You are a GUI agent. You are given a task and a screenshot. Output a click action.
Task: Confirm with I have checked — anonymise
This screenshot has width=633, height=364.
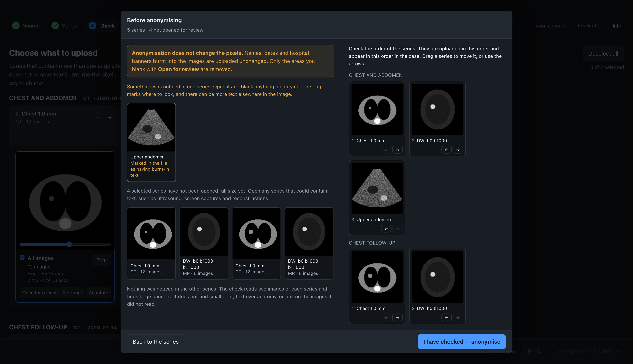pyautogui.click(x=462, y=342)
